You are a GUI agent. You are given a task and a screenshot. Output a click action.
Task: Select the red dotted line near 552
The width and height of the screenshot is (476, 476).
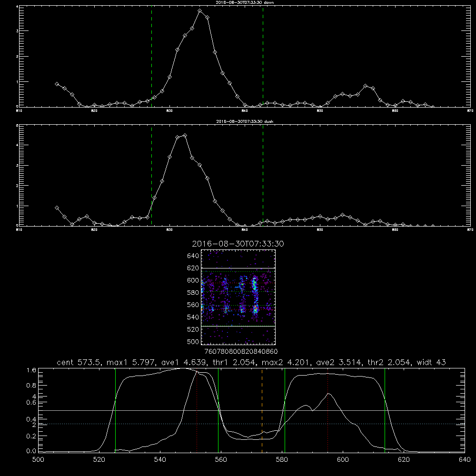click(197, 410)
